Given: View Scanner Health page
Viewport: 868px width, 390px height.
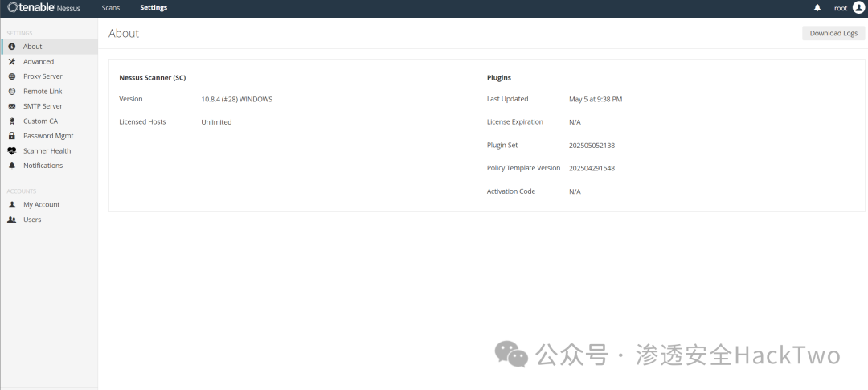Looking at the screenshot, I should tap(49, 150).
